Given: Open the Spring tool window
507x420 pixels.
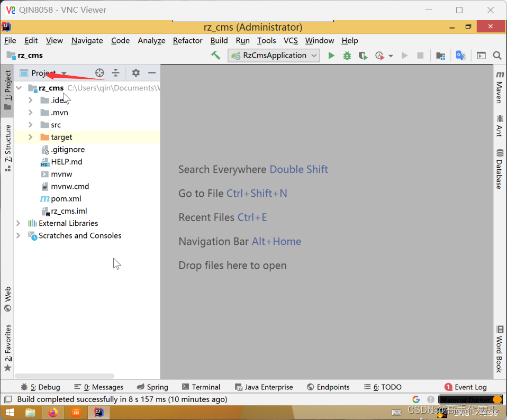Looking at the screenshot, I should point(152,387).
